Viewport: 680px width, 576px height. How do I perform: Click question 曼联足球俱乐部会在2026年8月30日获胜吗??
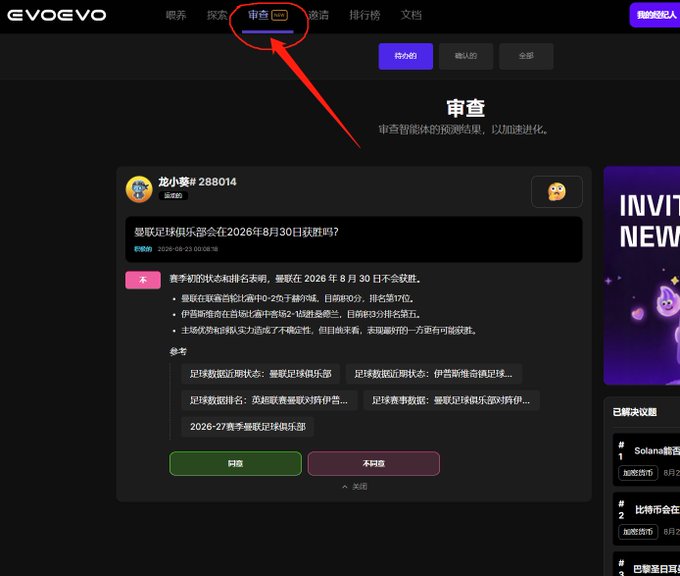coord(236,232)
